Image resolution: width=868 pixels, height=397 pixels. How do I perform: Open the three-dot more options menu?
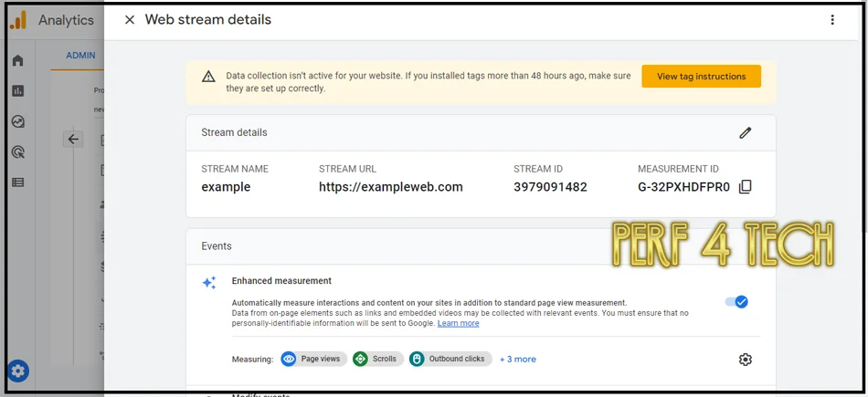pyautogui.click(x=832, y=20)
